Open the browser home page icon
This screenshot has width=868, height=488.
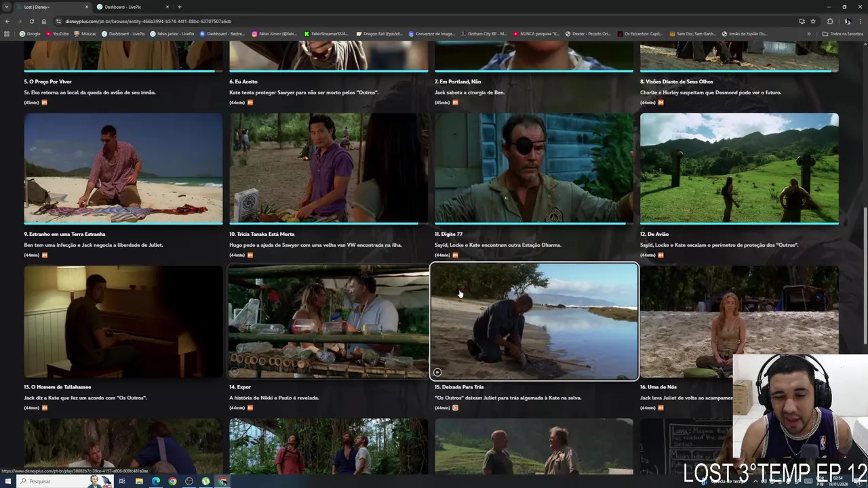point(43,21)
